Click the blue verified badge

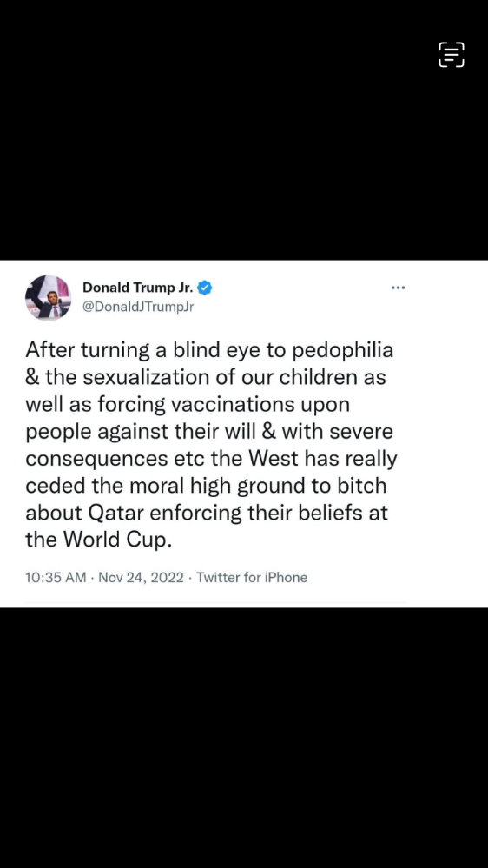pyautogui.click(x=206, y=288)
